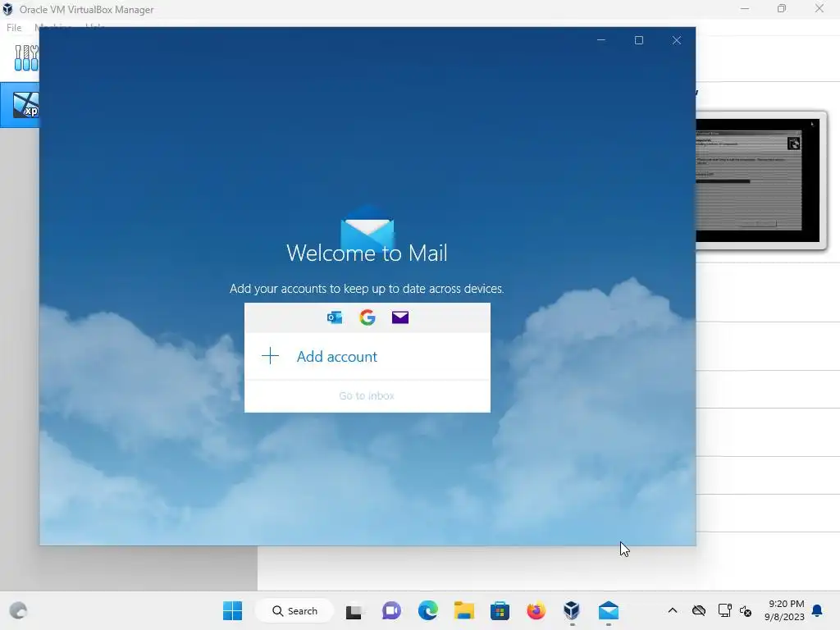
Task: Open Microsoft Store from the taskbar
Action: [x=500, y=610]
